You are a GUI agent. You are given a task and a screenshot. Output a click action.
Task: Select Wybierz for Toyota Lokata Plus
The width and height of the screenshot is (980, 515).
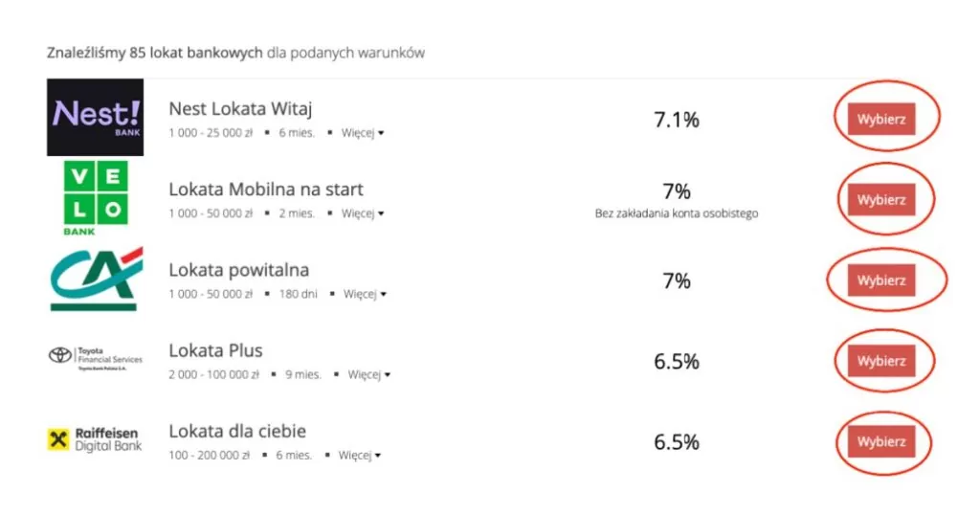(x=880, y=361)
